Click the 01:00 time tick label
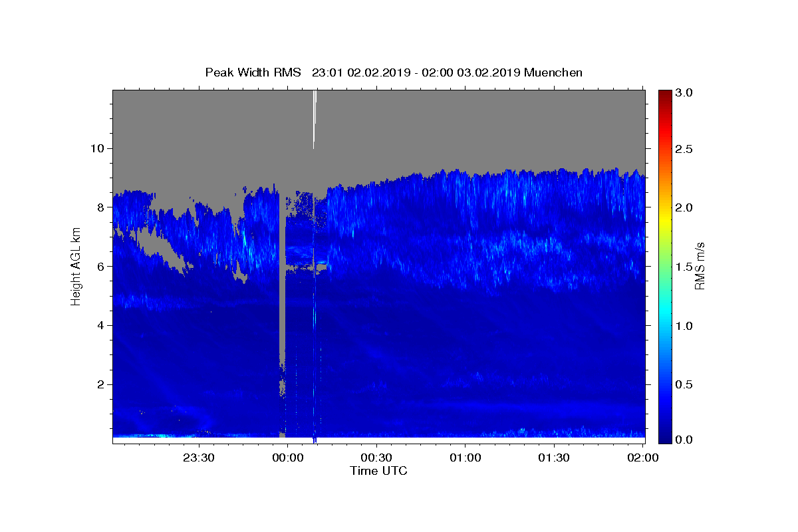The width and height of the screenshot is (798, 532). (465, 458)
